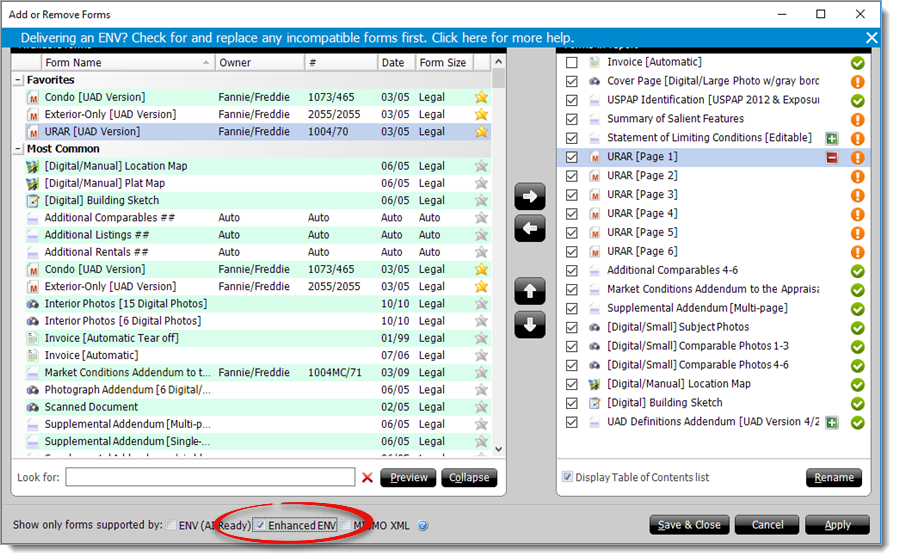
Task: Click the red minus icon on URAR Page 1
Action: [x=832, y=157]
